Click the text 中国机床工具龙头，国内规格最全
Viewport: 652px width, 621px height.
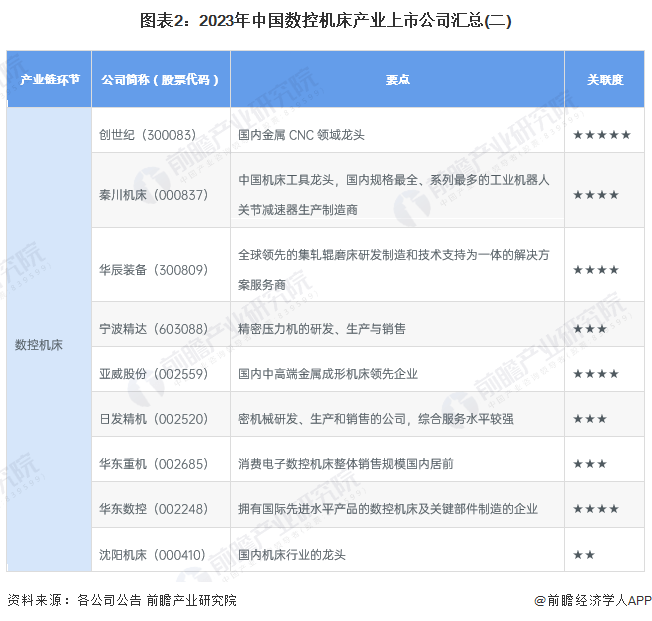pyautogui.click(x=328, y=180)
